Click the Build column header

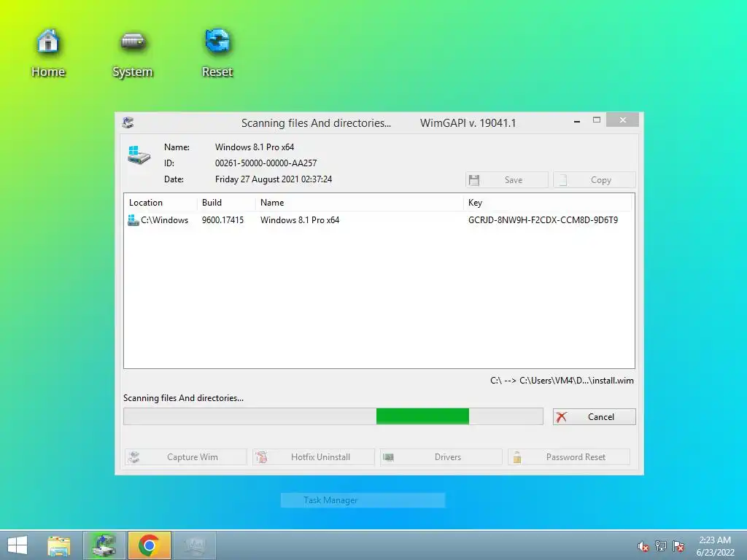[226, 203]
